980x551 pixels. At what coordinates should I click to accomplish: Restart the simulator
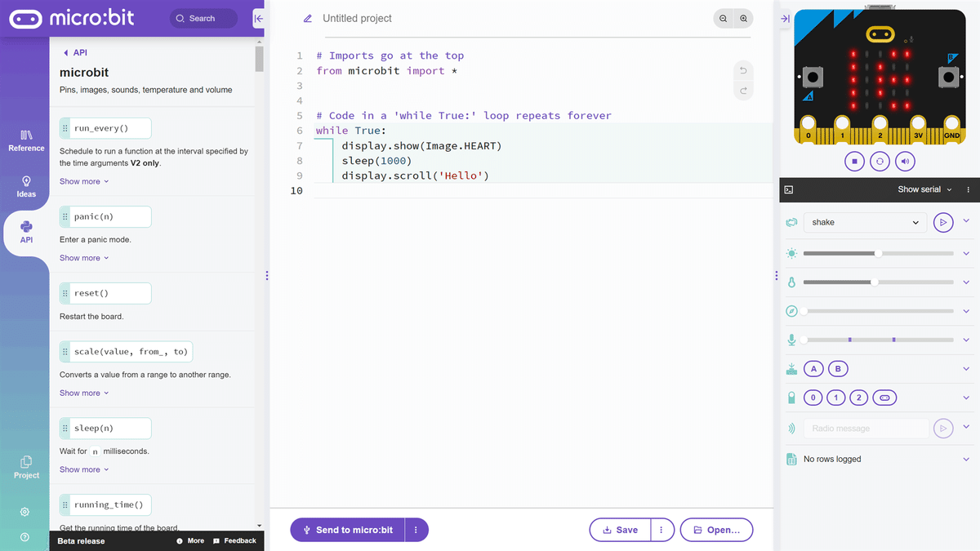[x=880, y=162]
